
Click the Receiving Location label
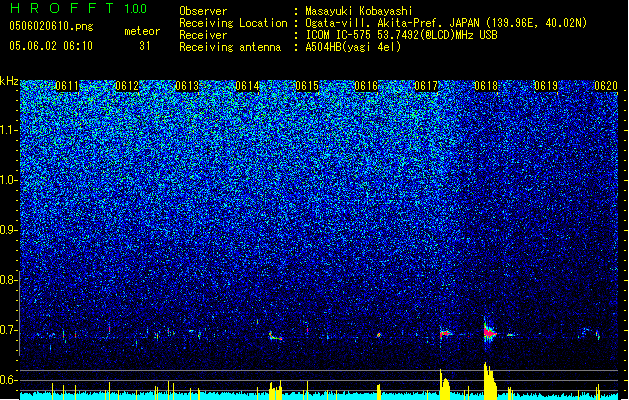(x=233, y=23)
